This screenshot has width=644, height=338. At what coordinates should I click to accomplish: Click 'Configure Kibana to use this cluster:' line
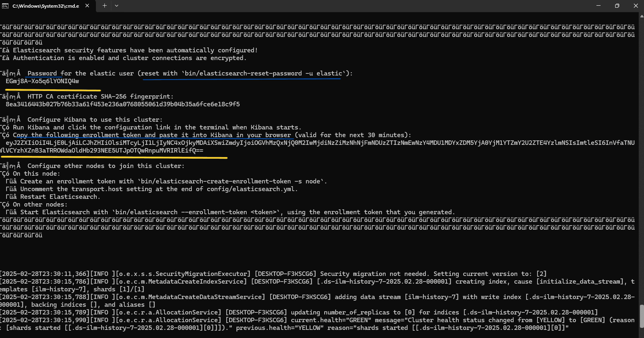tap(95, 120)
